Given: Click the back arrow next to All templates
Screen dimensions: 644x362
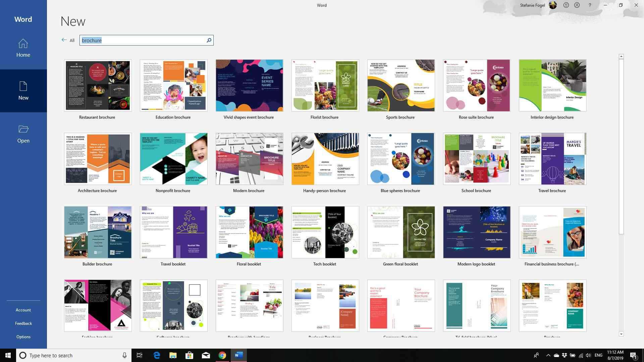Looking at the screenshot, I should (64, 40).
